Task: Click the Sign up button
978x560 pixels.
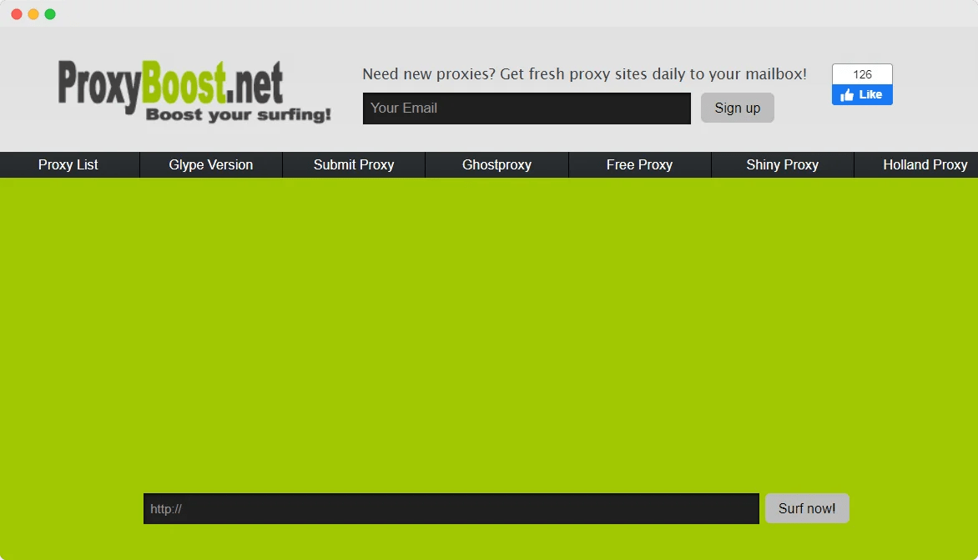Action: (737, 108)
